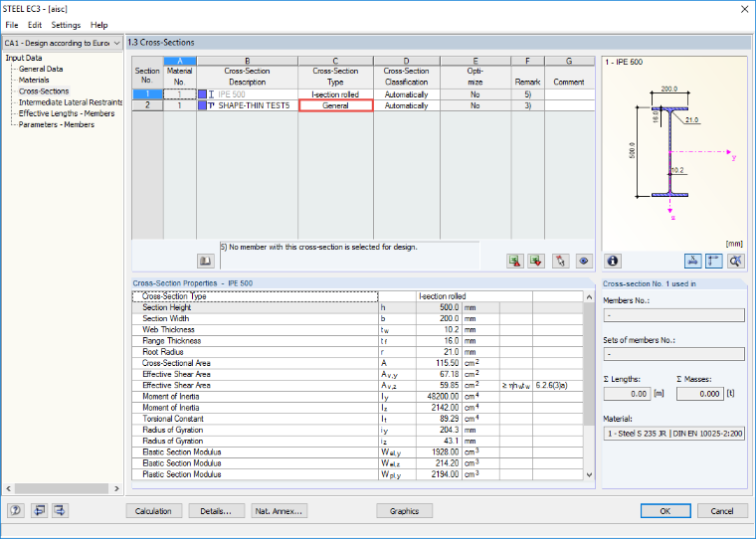Click the Calculation button
The width and height of the screenshot is (756, 539).
tap(154, 511)
